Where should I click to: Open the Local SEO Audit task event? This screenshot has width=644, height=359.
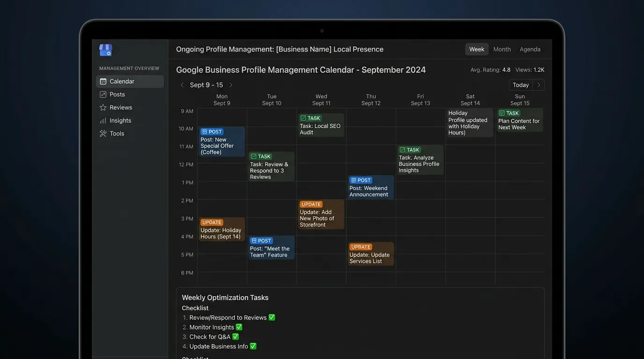321,125
